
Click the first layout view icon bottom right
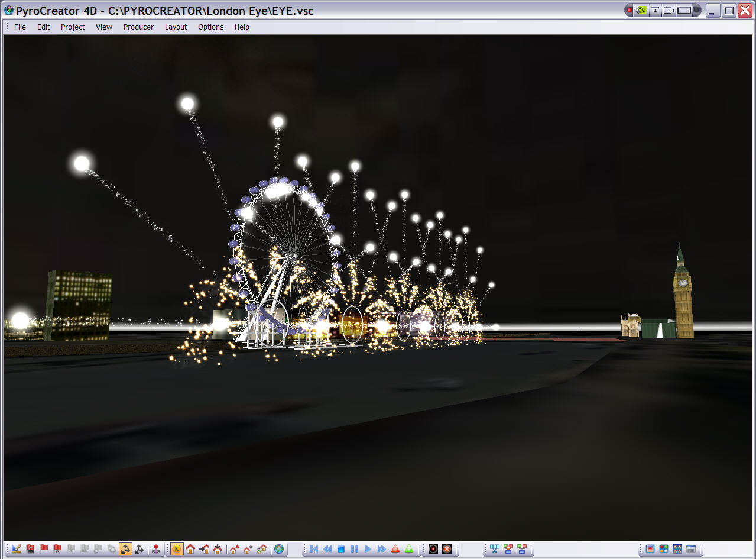(x=650, y=549)
